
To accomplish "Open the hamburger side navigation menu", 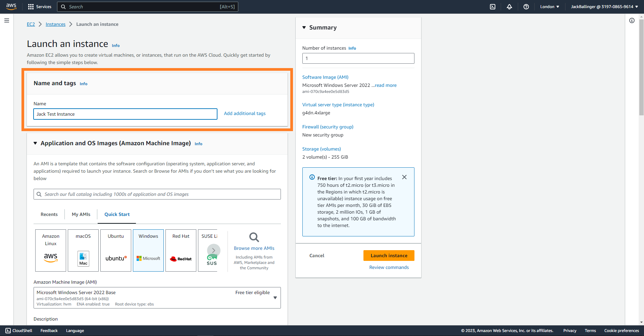I will [x=7, y=21].
